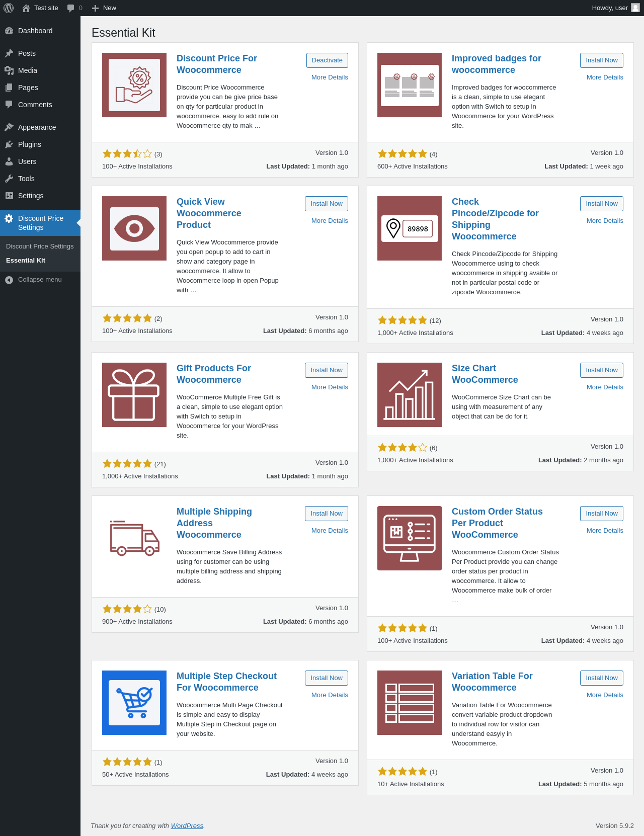Click the star rating of Gift Products plugin
Image resolution: width=644 pixels, height=836 pixels.
click(127, 464)
